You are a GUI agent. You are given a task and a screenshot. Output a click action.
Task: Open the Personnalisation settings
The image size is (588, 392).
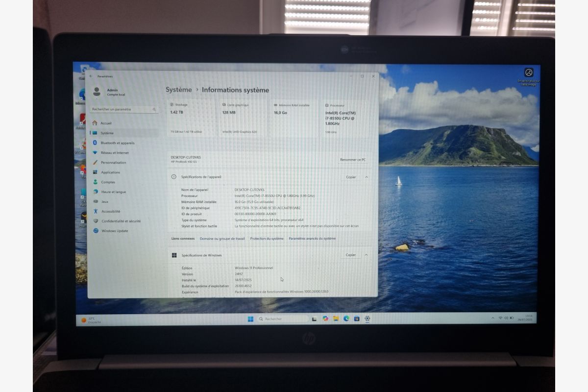124,162
